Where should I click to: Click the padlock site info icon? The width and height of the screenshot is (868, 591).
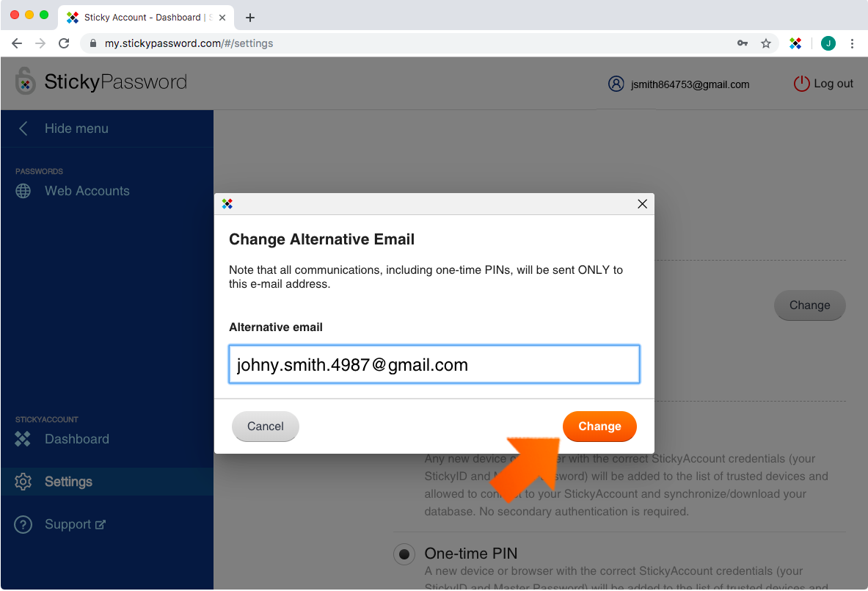point(93,43)
